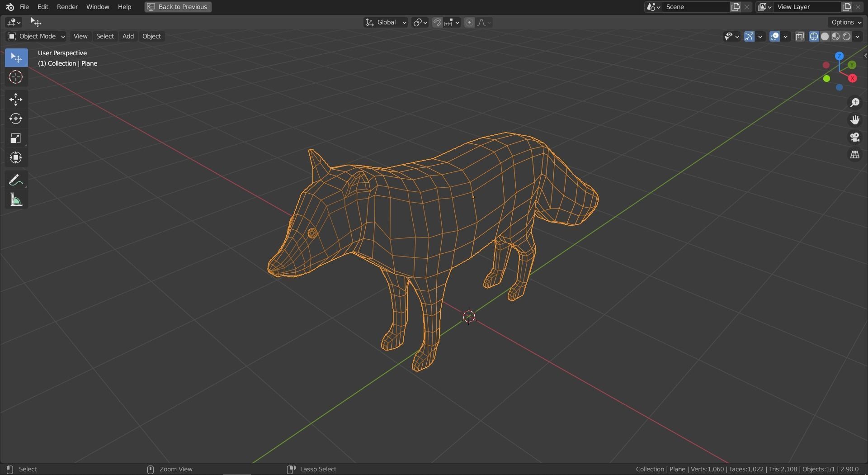This screenshot has height=475, width=868.
Task: Open the Help menu
Action: click(x=124, y=7)
